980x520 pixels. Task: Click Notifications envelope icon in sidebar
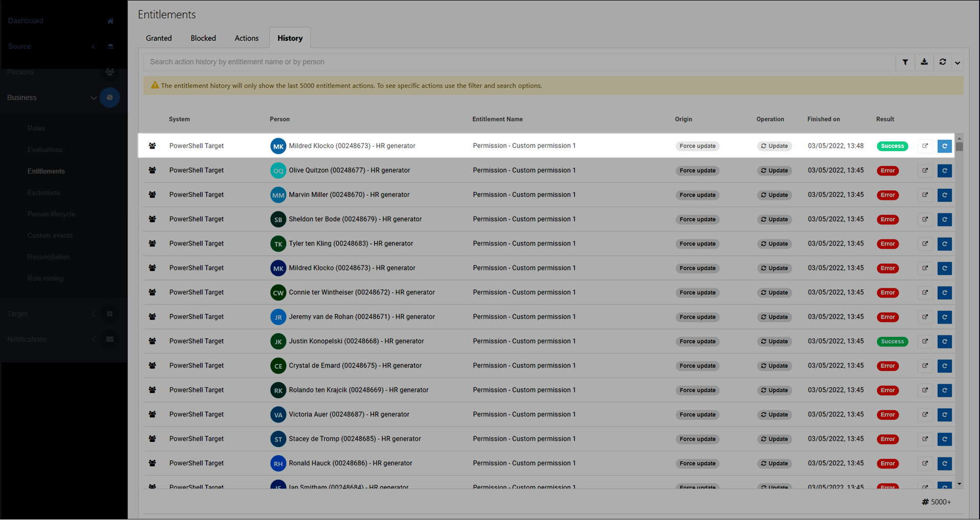click(110, 339)
